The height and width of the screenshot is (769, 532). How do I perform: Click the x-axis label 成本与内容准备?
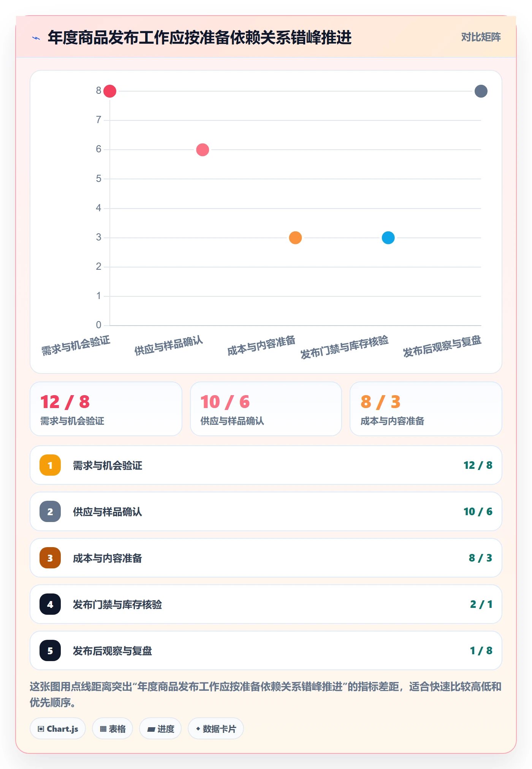tap(261, 345)
